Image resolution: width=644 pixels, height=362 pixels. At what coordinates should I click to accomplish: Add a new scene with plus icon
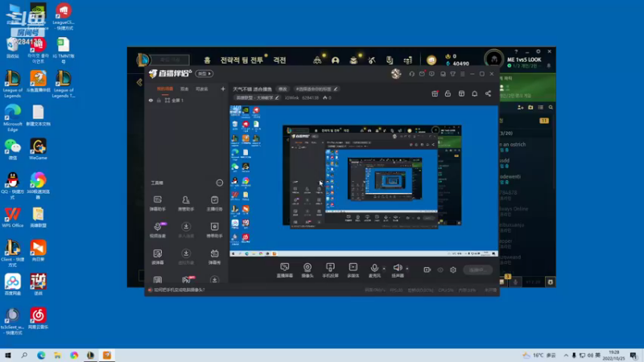click(223, 88)
